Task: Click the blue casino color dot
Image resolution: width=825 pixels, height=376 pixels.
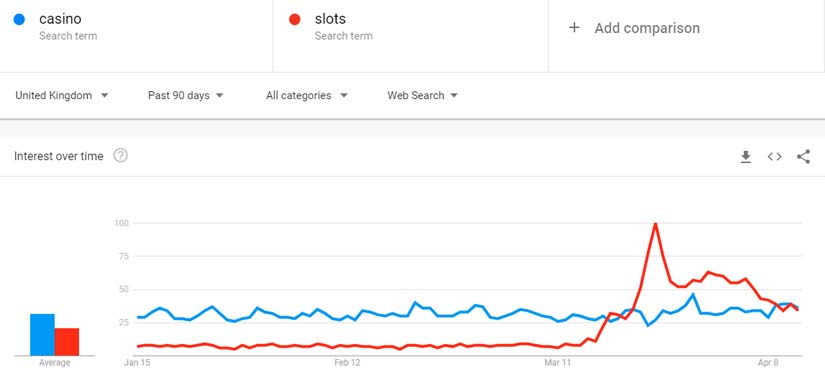Action: pos(19,20)
